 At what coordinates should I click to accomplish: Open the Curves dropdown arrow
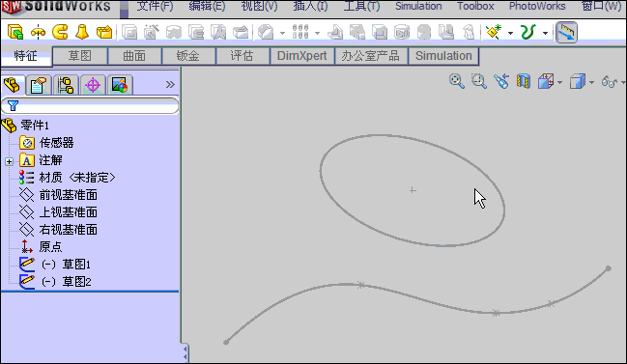(x=545, y=33)
